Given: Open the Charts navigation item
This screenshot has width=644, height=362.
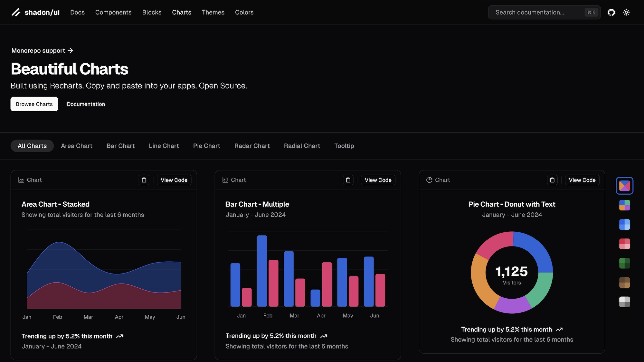Looking at the screenshot, I should point(182,12).
